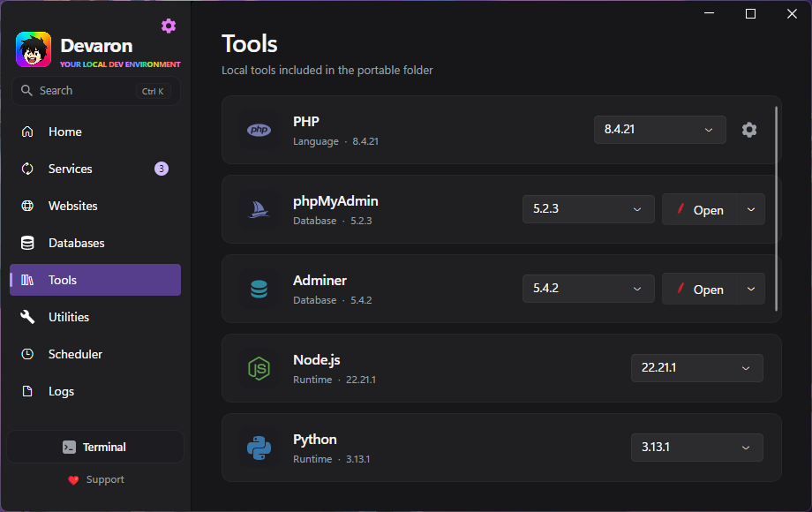812x512 pixels.
Task: Open PHP settings gear icon
Action: (748, 130)
